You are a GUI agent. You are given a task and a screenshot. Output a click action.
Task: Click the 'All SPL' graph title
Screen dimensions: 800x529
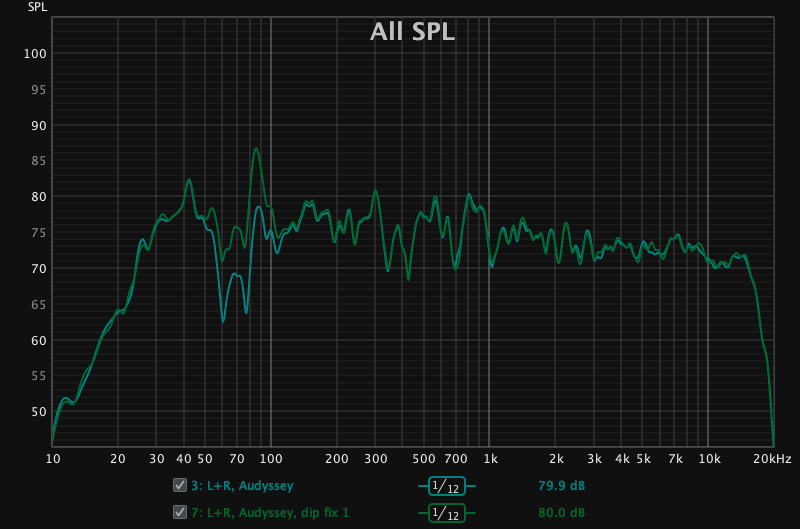(x=412, y=32)
